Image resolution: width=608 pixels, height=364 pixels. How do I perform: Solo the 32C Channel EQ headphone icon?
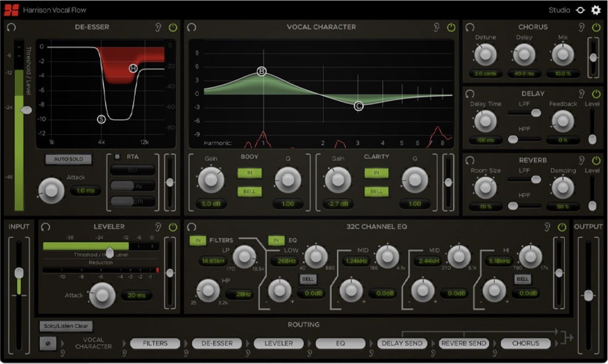coord(192,227)
